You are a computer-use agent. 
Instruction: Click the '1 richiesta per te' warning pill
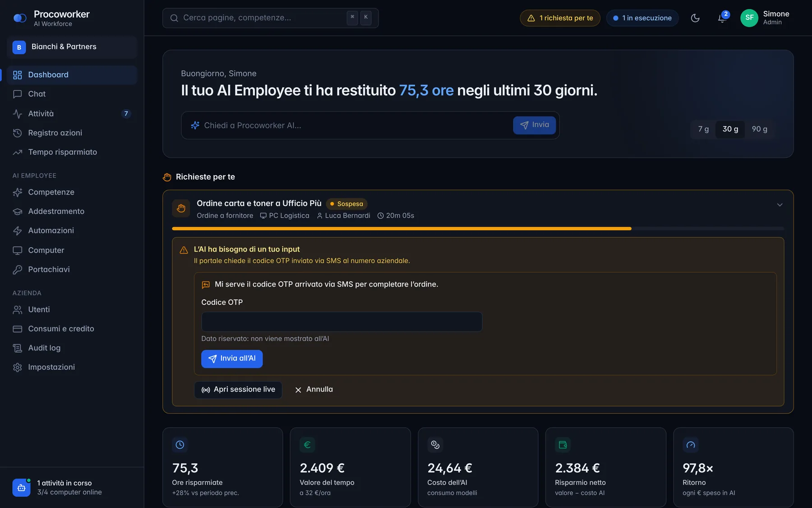(x=560, y=18)
